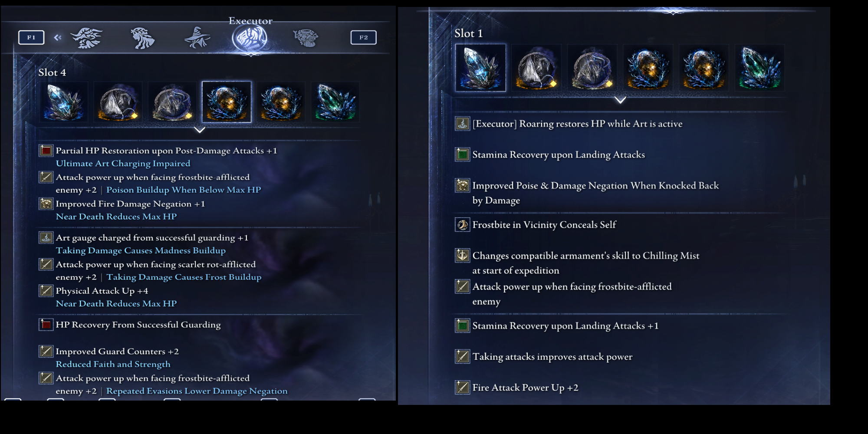Select the green crystal relic in Slot 1

tap(759, 68)
